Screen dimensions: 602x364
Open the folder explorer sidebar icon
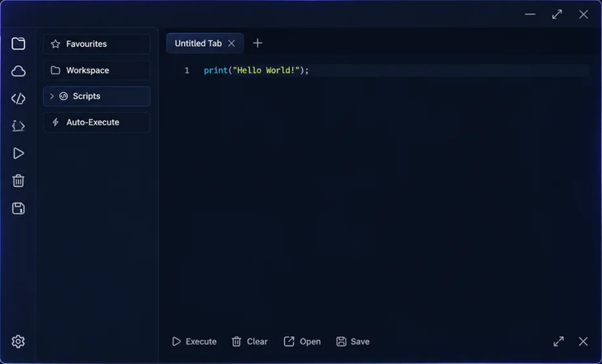click(18, 43)
